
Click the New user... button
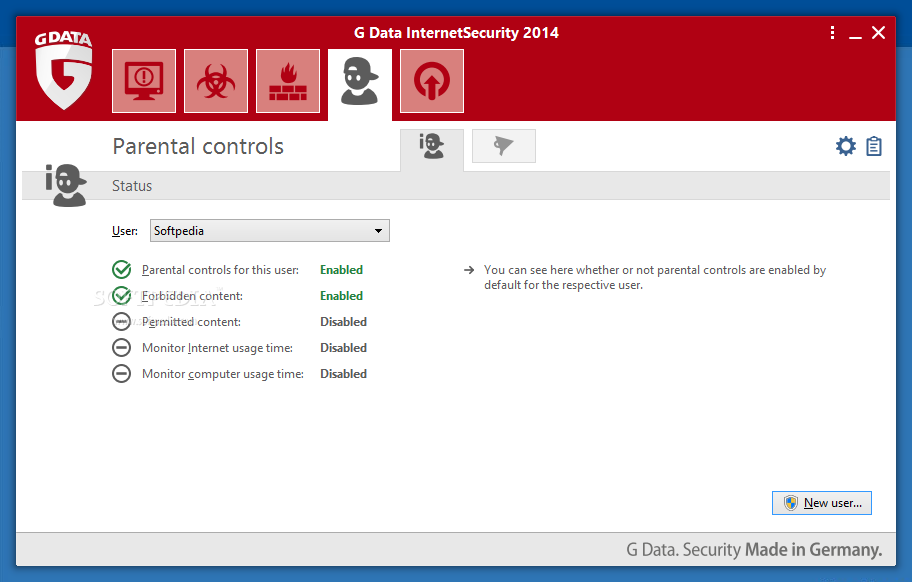pos(822,503)
